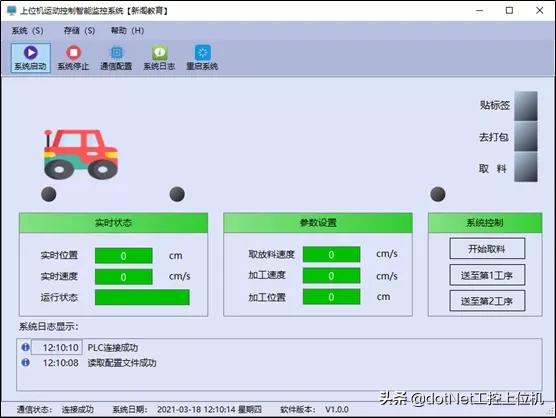Screen dimensions: 556x418
Task: Close the application window
Action: tap(539, 11)
